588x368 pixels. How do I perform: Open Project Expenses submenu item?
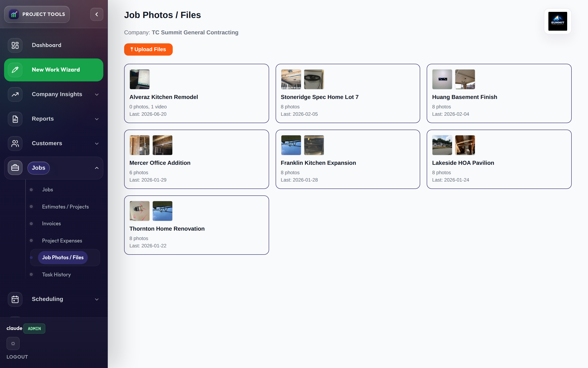point(62,240)
